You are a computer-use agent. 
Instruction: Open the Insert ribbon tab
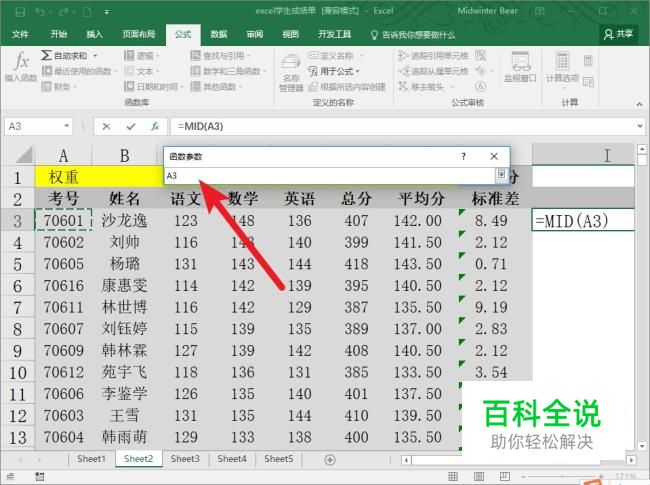coord(94,34)
